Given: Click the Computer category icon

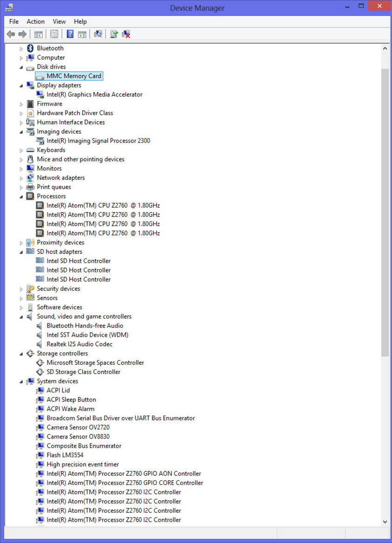Looking at the screenshot, I should [31, 58].
